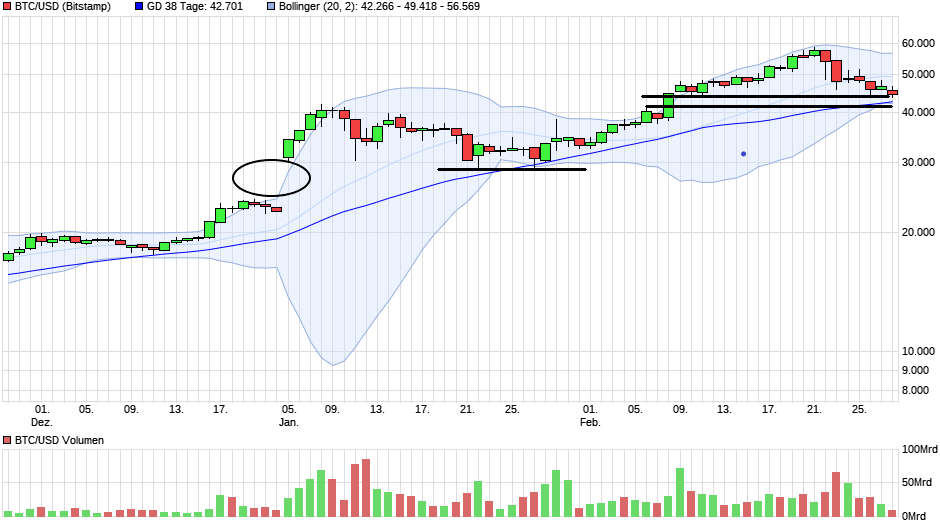The height and width of the screenshot is (526, 940).
Task: Click the 50Mrd volume axis label
Action: (x=917, y=482)
